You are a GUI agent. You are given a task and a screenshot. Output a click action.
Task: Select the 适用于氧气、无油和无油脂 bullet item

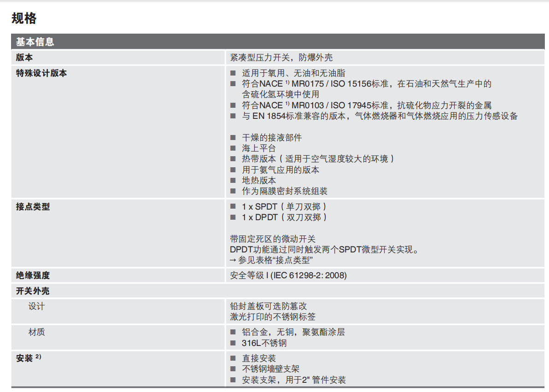[x=293, y=73]
